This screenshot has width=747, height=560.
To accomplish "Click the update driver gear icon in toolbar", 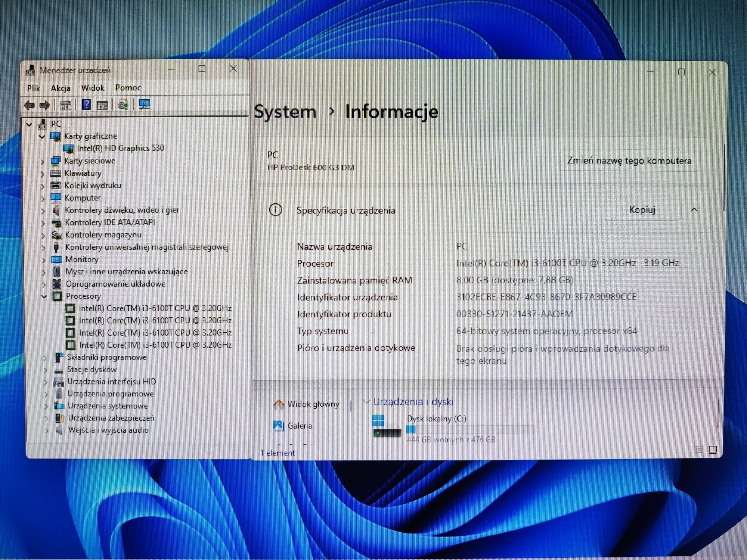I will 123,105.
